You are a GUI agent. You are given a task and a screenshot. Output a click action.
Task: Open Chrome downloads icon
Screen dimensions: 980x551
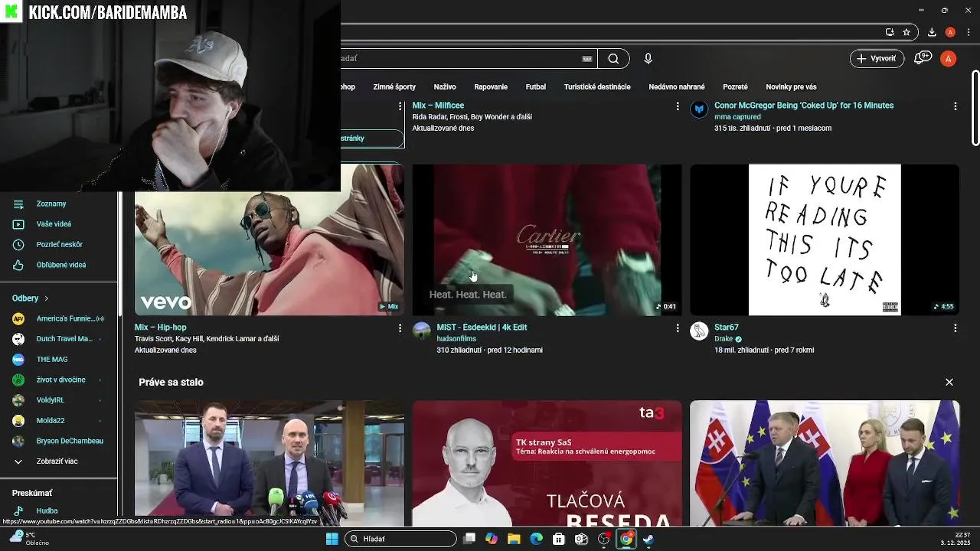[932, 32]
